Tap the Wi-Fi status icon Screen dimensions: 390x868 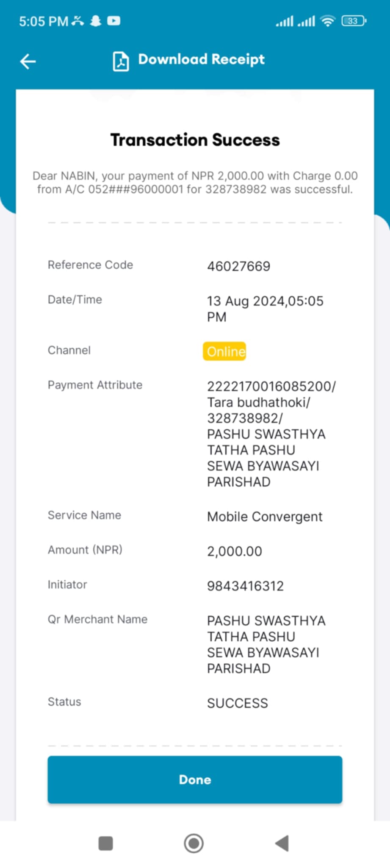(328, 20)
